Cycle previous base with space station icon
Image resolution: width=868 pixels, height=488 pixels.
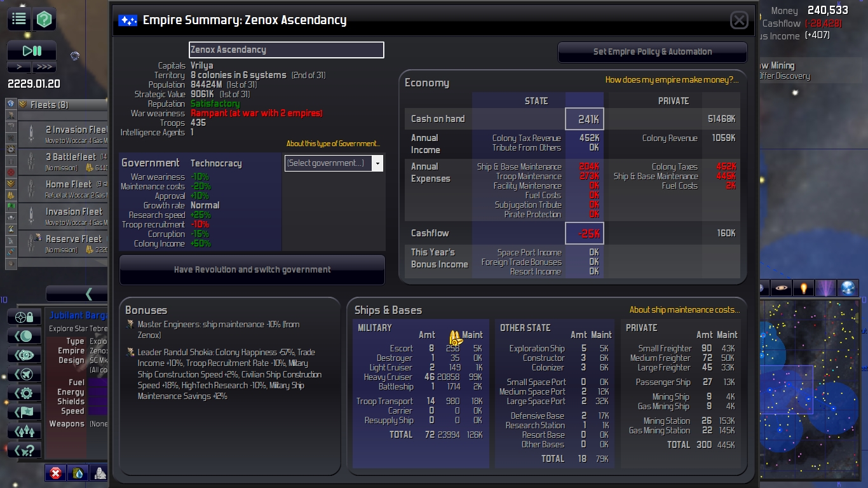(x=25, y=355)
